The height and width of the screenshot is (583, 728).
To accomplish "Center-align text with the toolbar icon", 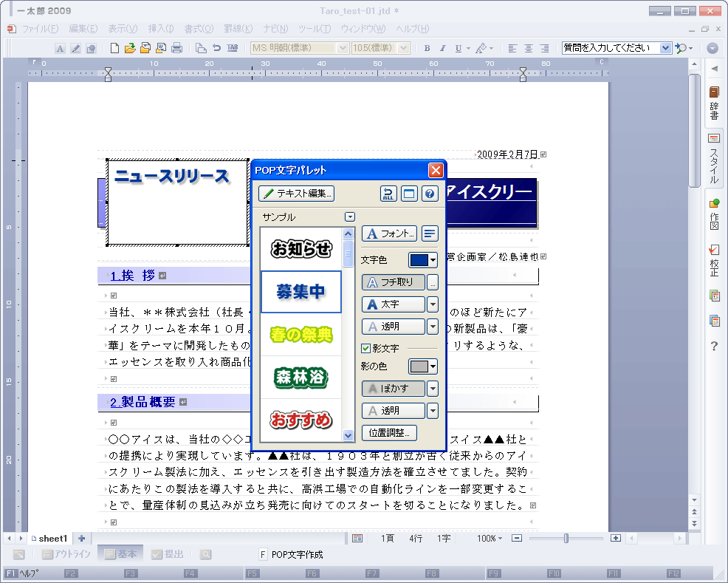I will click(529, 48).
